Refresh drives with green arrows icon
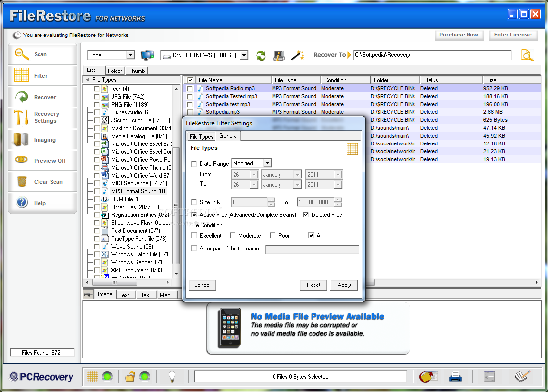Screen dimensions: 548x392 tap(261, 56)
